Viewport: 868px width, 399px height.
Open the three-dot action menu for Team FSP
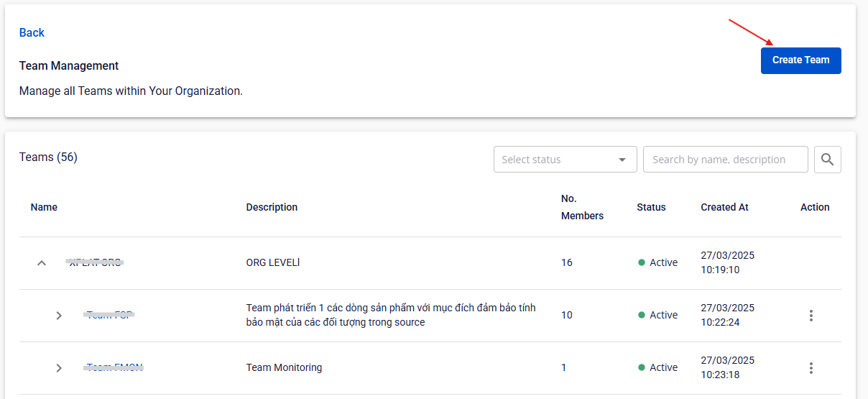point(811,316)
